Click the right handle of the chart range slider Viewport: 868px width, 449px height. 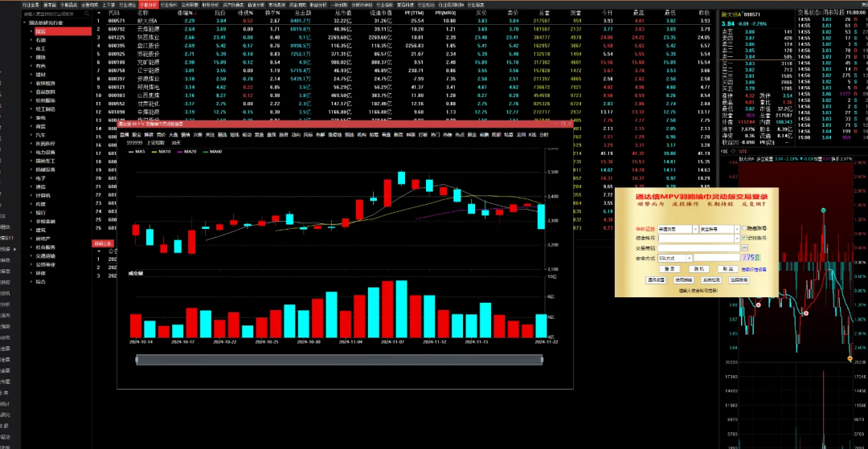(x=542, y=360)
